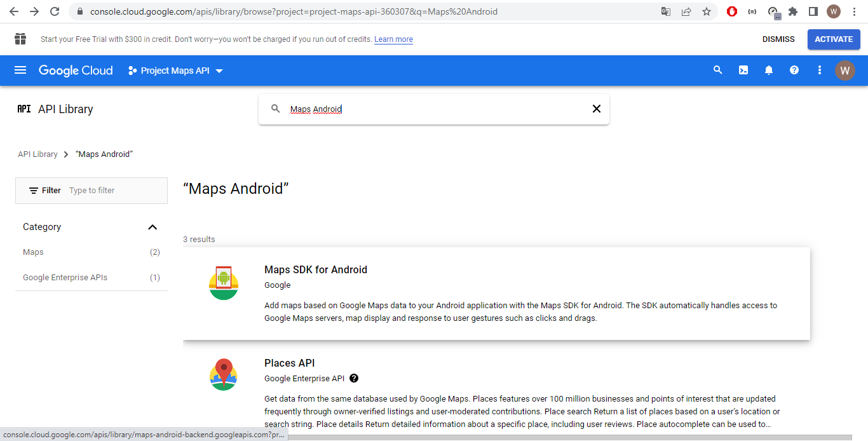
Task: Open the red shield extension icon
Action: [732, 11]
